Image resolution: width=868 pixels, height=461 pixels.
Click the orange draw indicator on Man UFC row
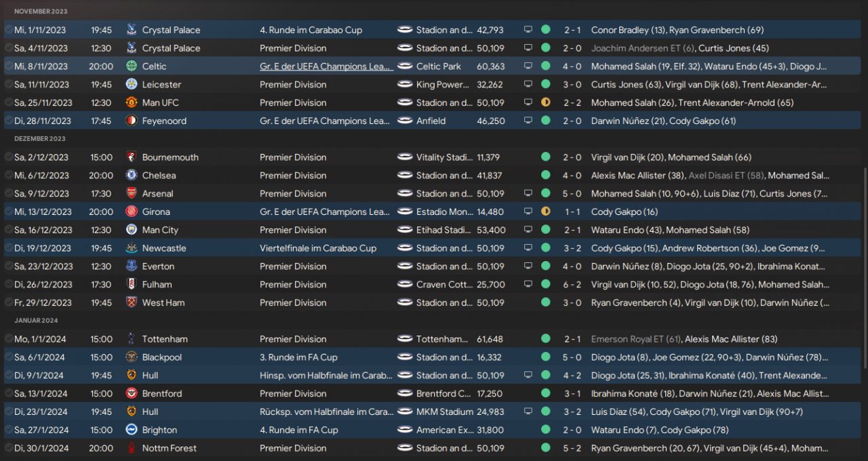pos(546,103)
